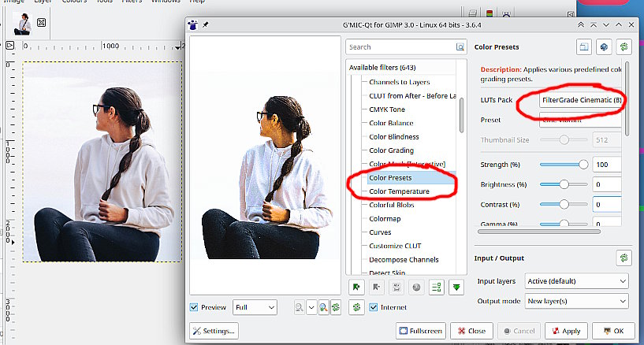Click the Contrast (%) slider handle
644x345 pixels.
click(x=564, y=204)
